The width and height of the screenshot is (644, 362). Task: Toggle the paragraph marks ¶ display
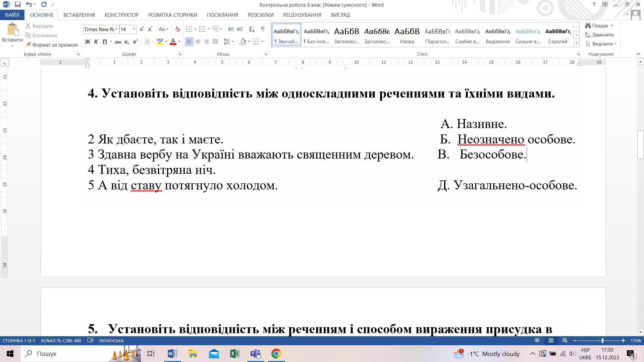[x=263, y=29]
